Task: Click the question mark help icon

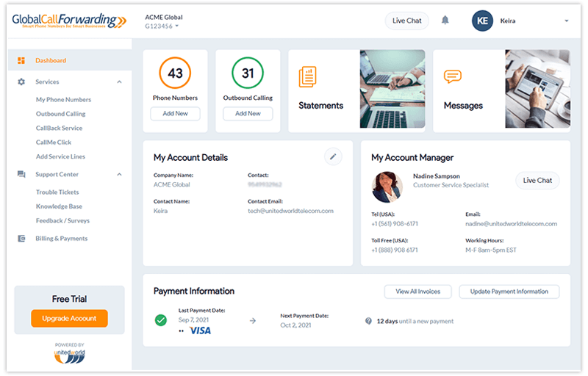Action: [x=369, y=321]
